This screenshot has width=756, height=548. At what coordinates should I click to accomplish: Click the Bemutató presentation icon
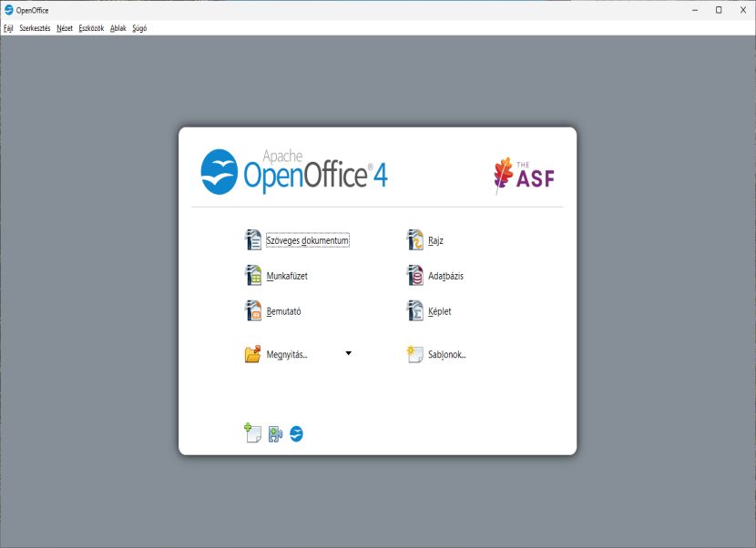point(253,311)
